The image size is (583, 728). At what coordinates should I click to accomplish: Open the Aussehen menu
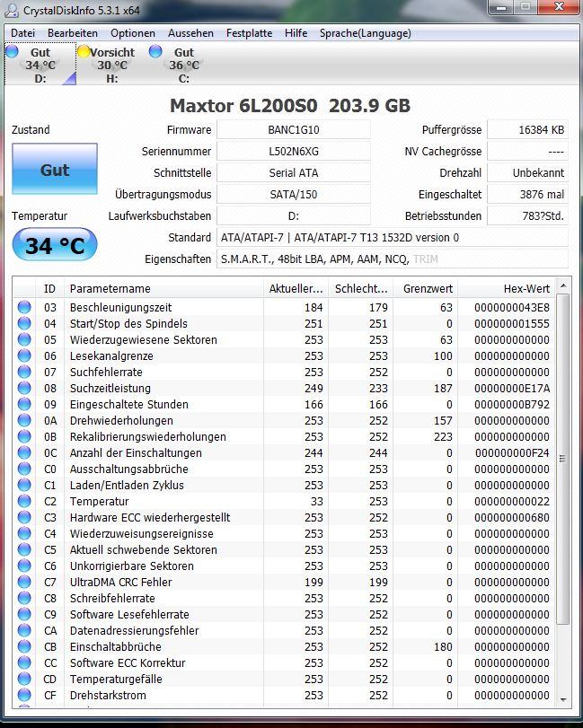pos(191,33)
